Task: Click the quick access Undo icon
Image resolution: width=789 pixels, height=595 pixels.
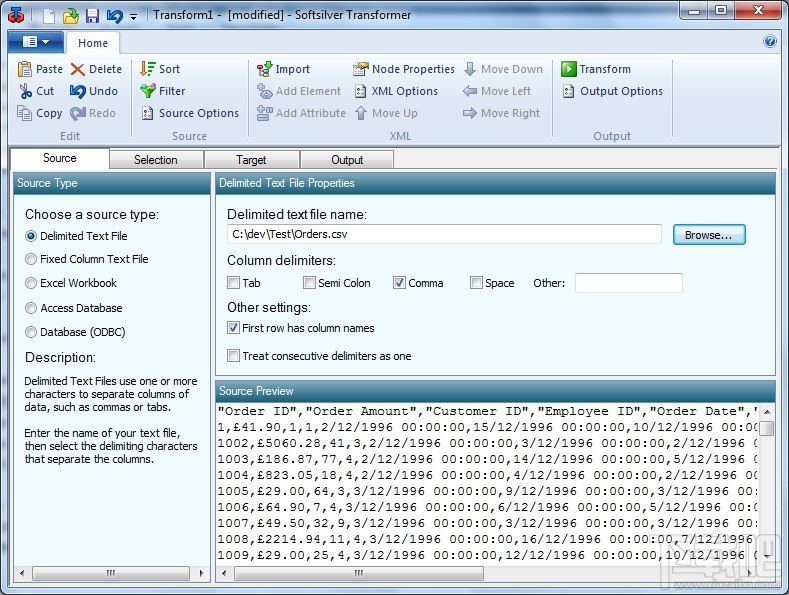Action: point(114,16)
